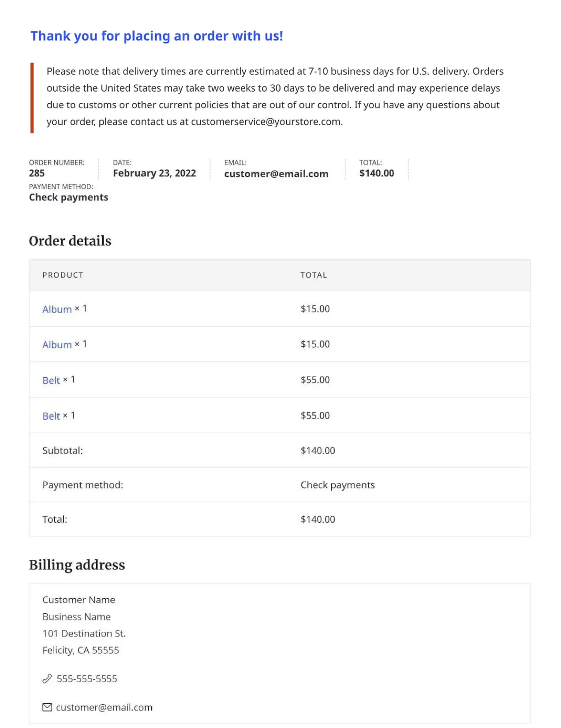Click customer@email.com in billing address box
The width and height of the screenshot is (561, 728).
point(104,707)
